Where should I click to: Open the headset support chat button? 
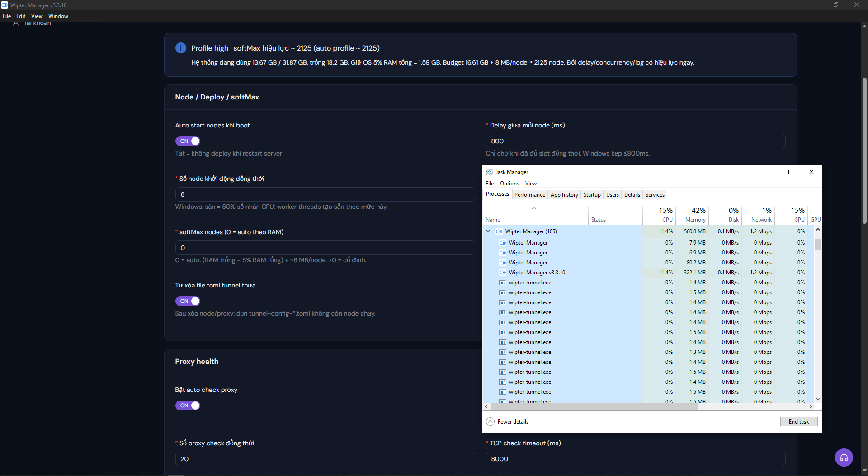pos(844,457)
